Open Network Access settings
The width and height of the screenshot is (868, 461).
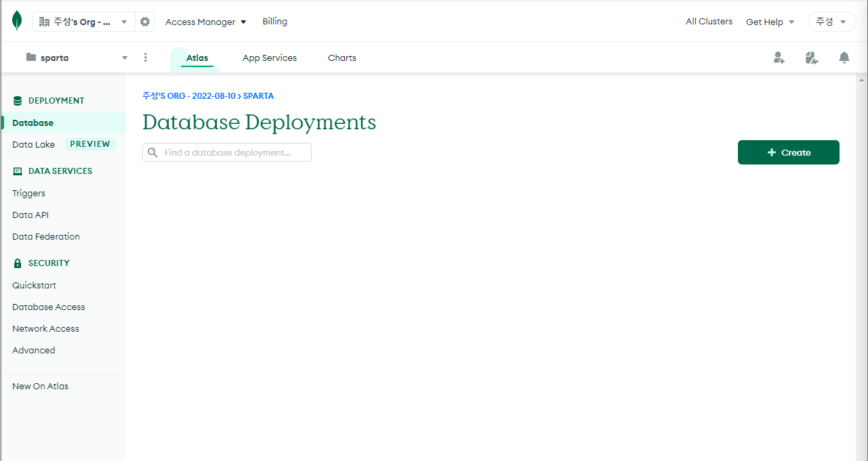pyautogui.click(x=45, y=328)
